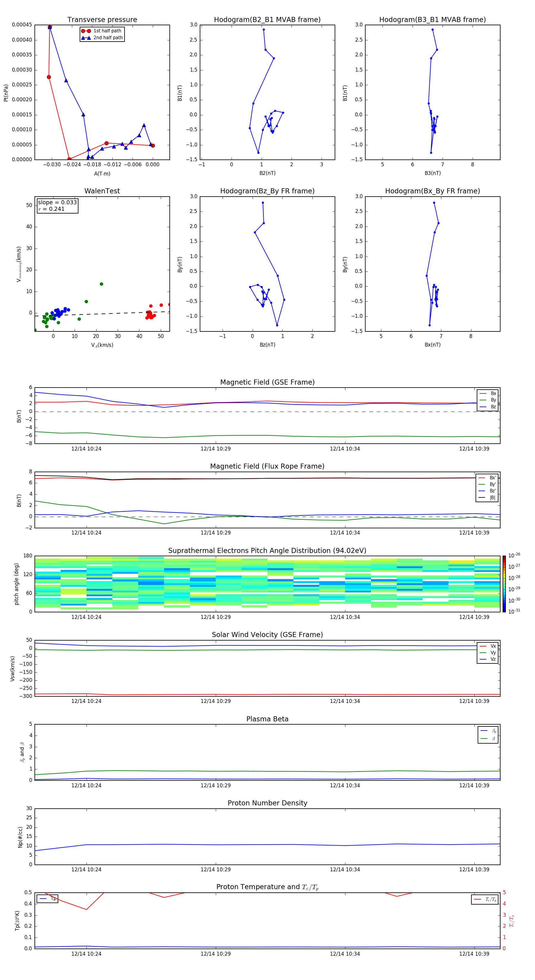535x980 pixels.
Task: Select "Bx'" in the Flux Rope legend
Action: (487, 478)
